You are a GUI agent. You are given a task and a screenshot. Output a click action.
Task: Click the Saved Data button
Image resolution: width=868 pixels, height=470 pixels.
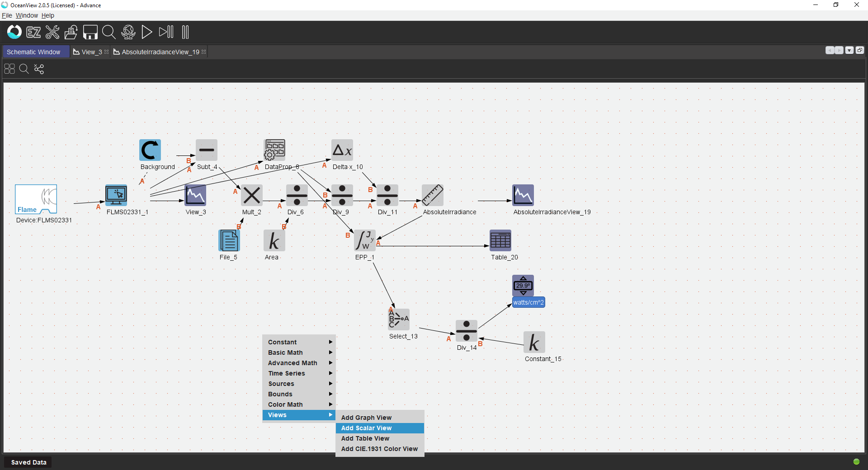[x=28, y=462]
